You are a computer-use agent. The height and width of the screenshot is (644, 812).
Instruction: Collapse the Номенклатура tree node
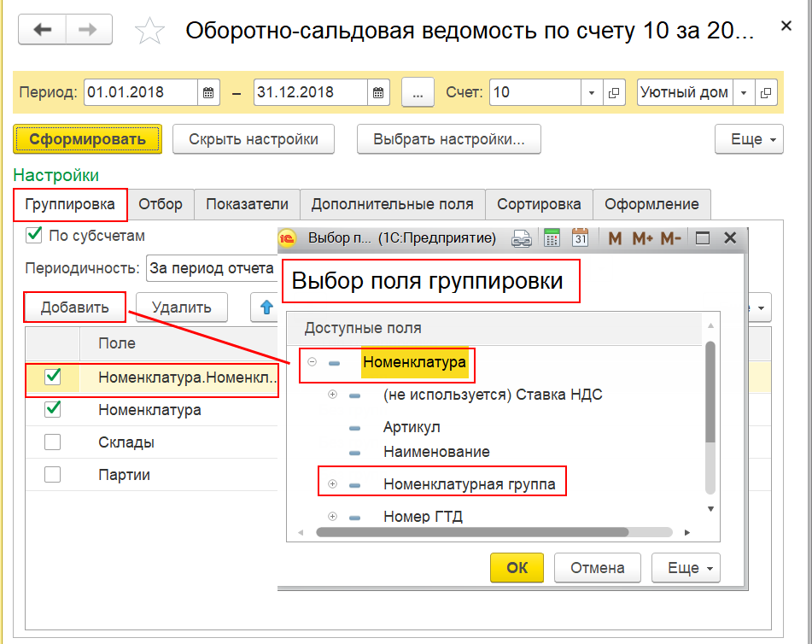(x=312, y=361)
